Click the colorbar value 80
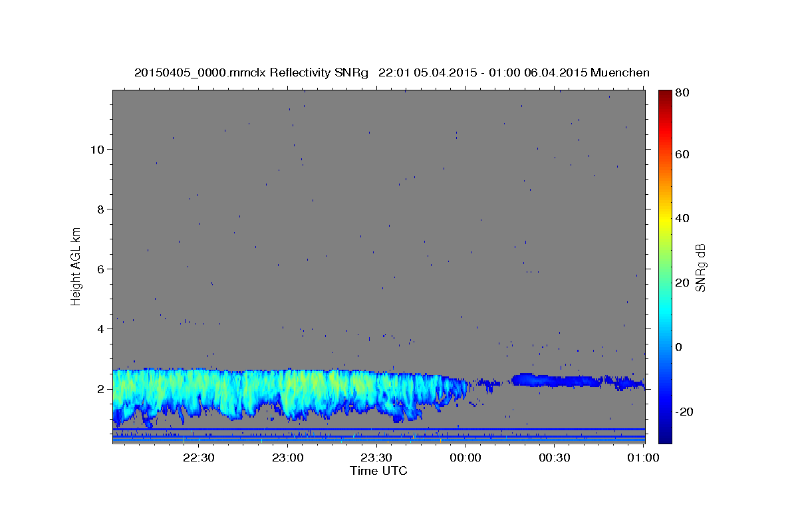Image resolution: width=798 pixels, height=532 pixels. tap(682, 93)
